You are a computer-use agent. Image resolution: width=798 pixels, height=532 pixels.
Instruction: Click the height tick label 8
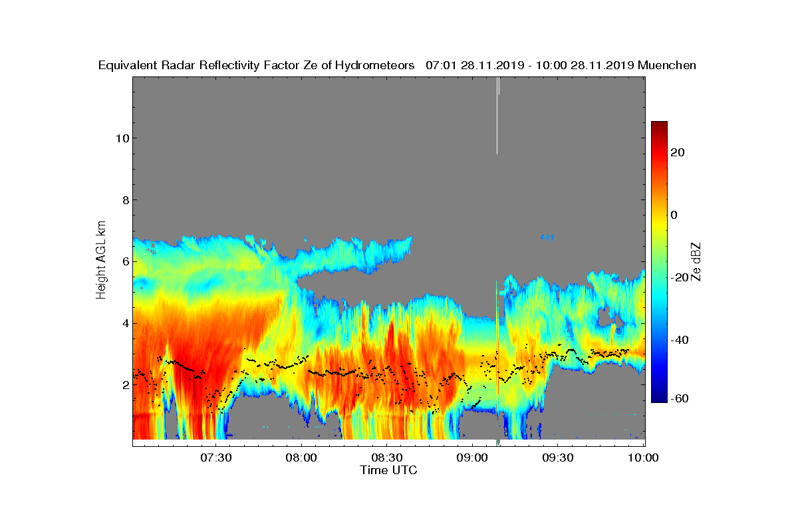[x=124, y=200]
